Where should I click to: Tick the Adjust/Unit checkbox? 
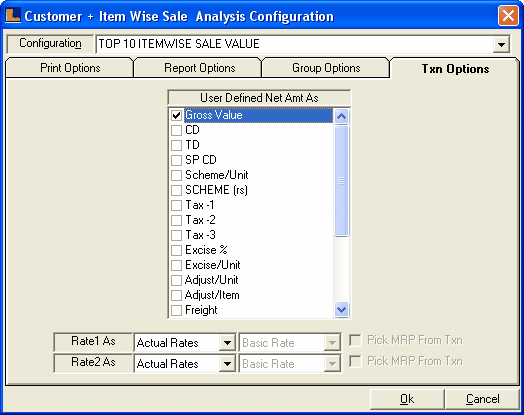click(x=176, y=281)
